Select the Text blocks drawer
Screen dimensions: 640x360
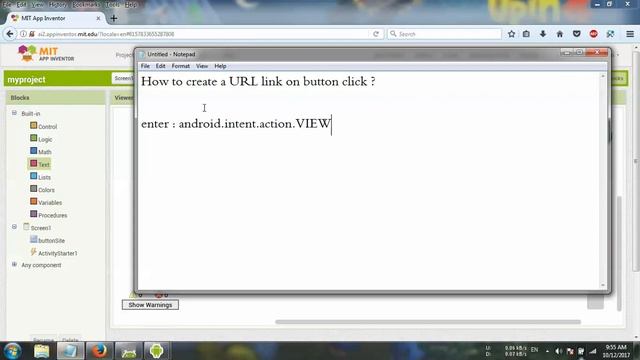[x=40, y=164]
